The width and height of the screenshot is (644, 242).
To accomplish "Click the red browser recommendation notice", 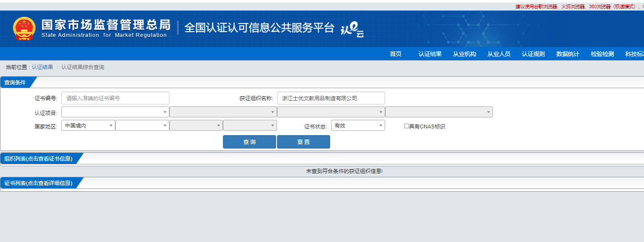I will click(x=579, y=7).
